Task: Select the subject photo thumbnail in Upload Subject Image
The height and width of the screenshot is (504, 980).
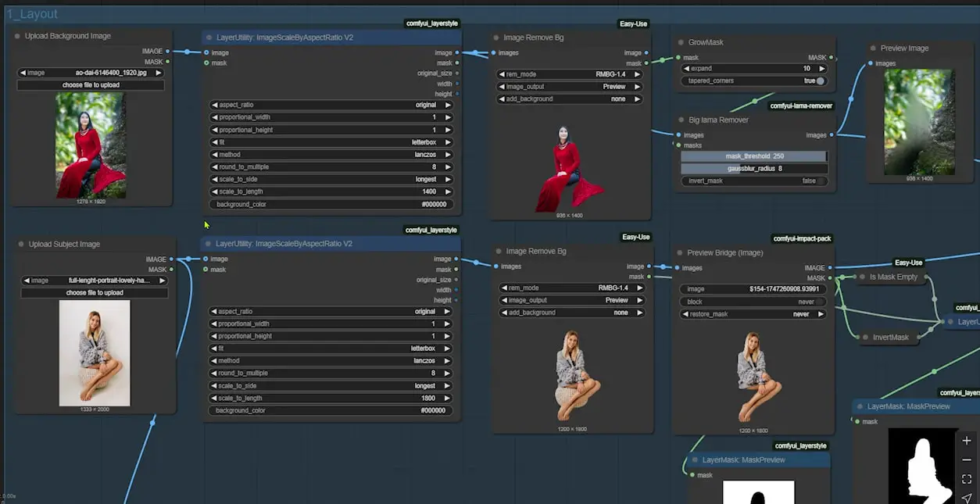Action: click(x=95, y=353)
